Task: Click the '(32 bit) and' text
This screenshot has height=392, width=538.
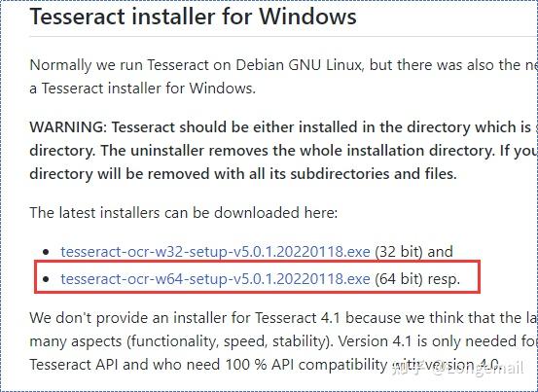Action: [413, 252]
